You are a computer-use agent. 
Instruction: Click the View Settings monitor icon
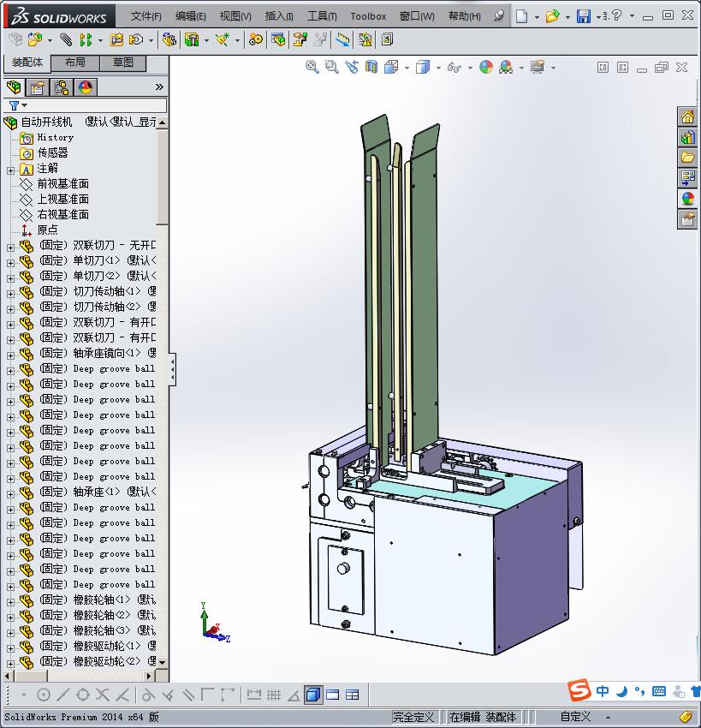[x=538, y=68]
